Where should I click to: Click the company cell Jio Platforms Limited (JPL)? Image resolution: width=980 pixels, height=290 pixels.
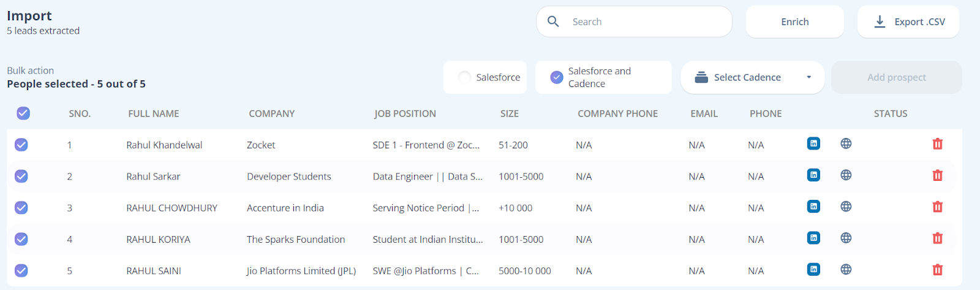(x=301, y=271)
